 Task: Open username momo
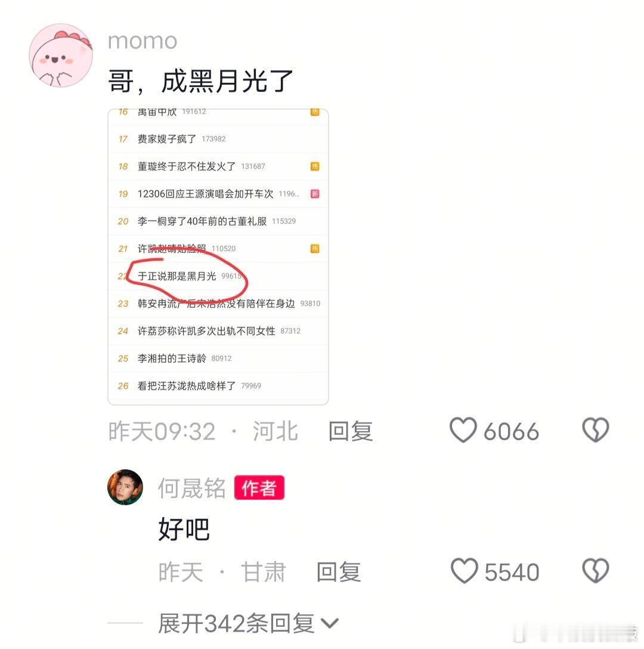pyautogui.click(x=143, y=41)
